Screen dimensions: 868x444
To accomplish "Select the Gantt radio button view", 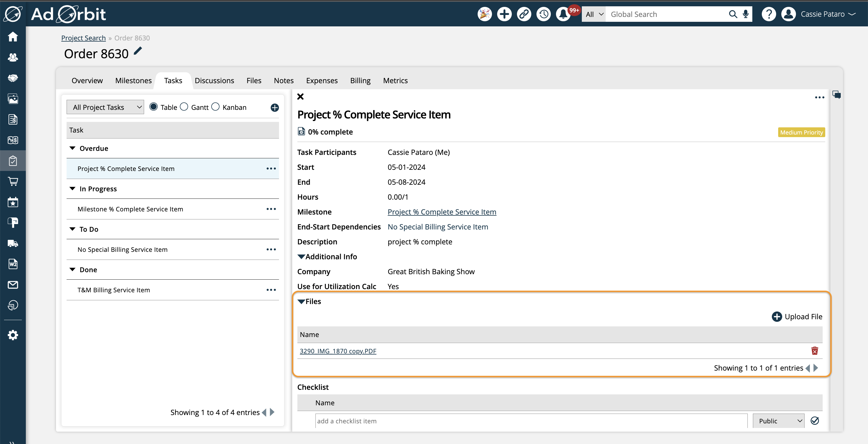I will pos(185,106).
